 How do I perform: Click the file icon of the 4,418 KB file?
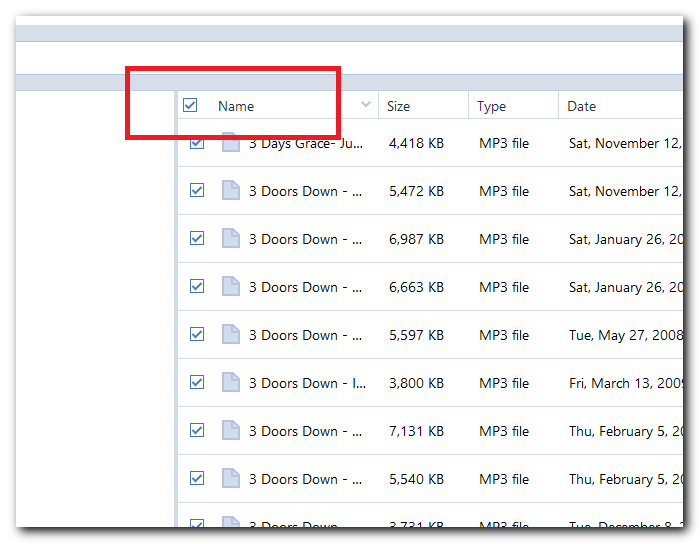(x=231, y=142)
